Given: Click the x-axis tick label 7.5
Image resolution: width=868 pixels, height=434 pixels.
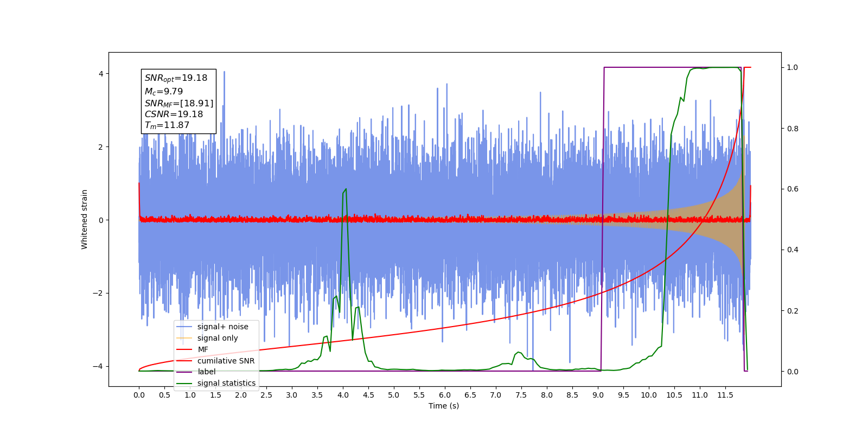Looking at the screenshot, I should tap(521, 395).
